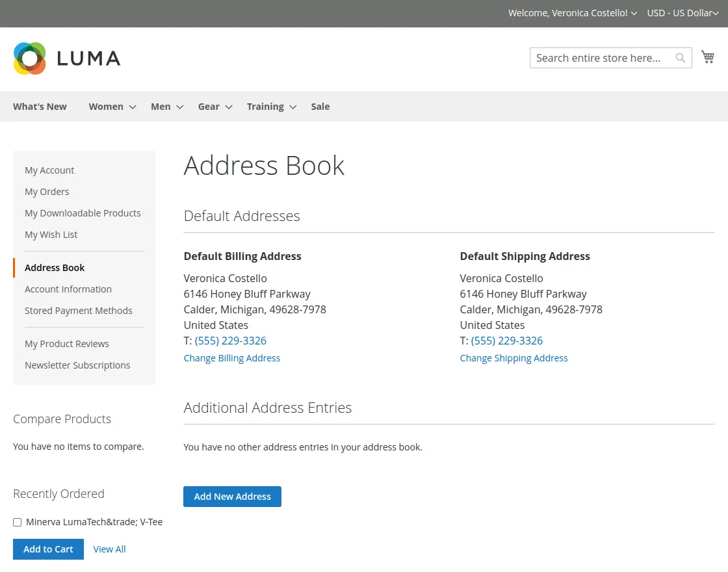This screenshot has width=728, height=572.
Task: Check the Minerva LumaTech V-Tee checkbox
Action: pyautogui.click(x=17, y=522)
